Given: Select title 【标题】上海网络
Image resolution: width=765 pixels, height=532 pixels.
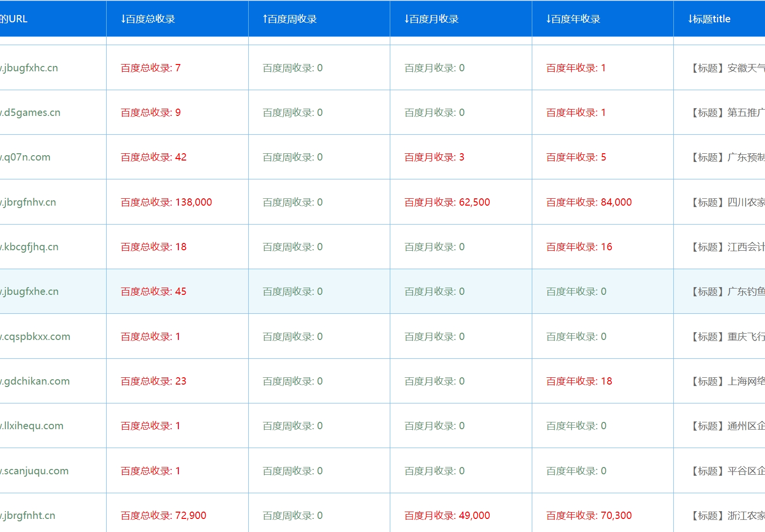Looking at the screenshot, I should click(x=726, y=381).
